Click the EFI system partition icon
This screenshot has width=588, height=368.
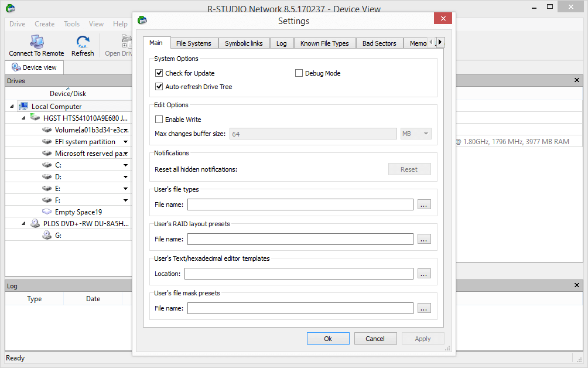click(47, 141)
